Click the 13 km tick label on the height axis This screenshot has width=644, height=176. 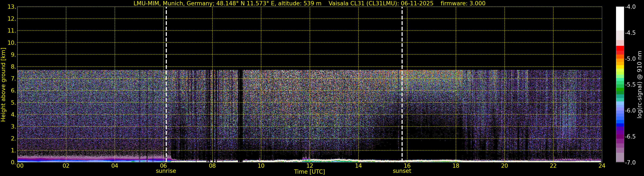pyautogui.click(x=12, y=7)
